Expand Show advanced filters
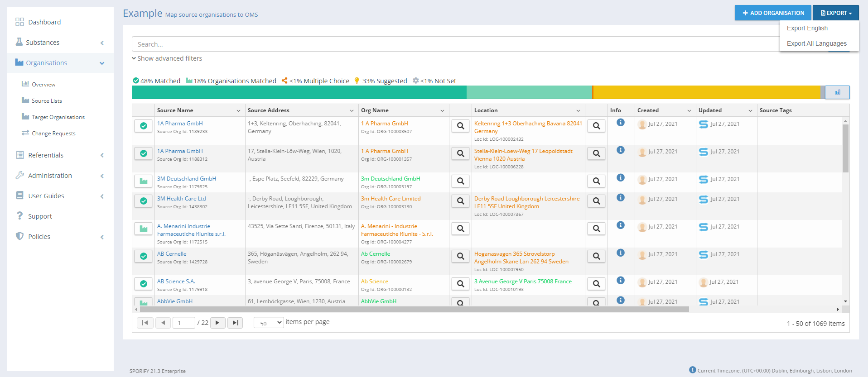 tap(167, 58)
